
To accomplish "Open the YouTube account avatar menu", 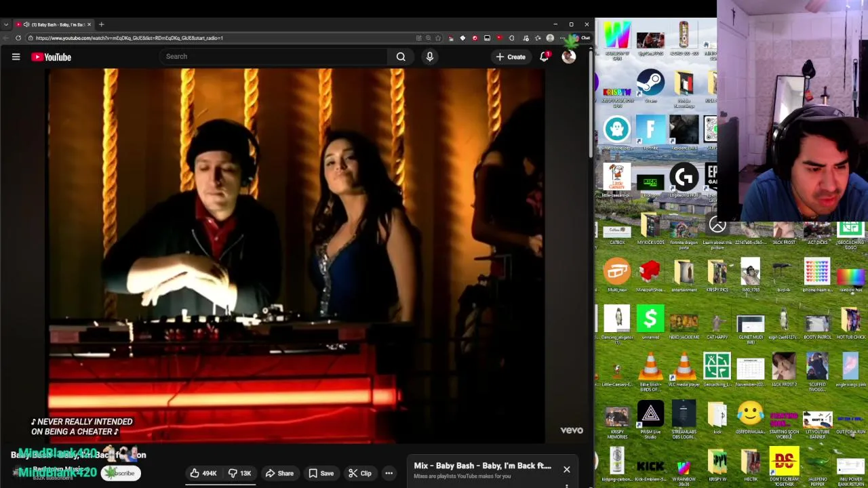I will coord(568,57).
